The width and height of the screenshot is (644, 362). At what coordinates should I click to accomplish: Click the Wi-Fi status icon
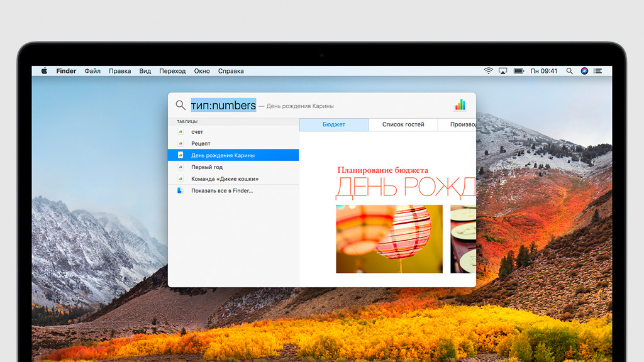(x=488, y=71)
